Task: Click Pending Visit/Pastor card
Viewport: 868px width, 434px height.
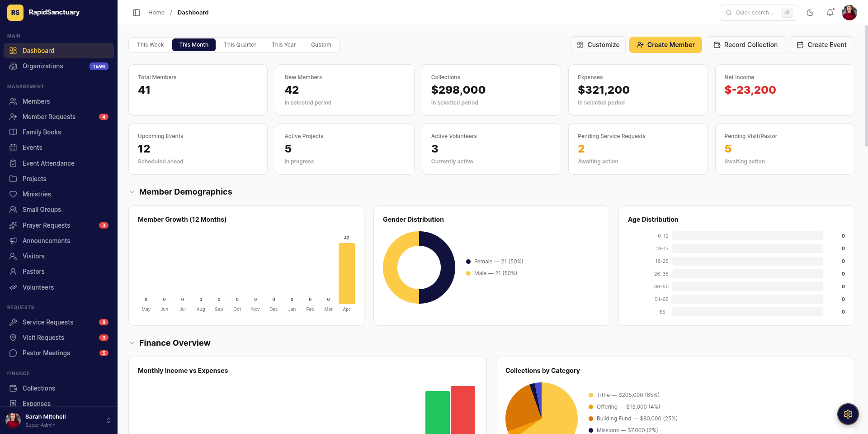Action: [x=785, y=149]
